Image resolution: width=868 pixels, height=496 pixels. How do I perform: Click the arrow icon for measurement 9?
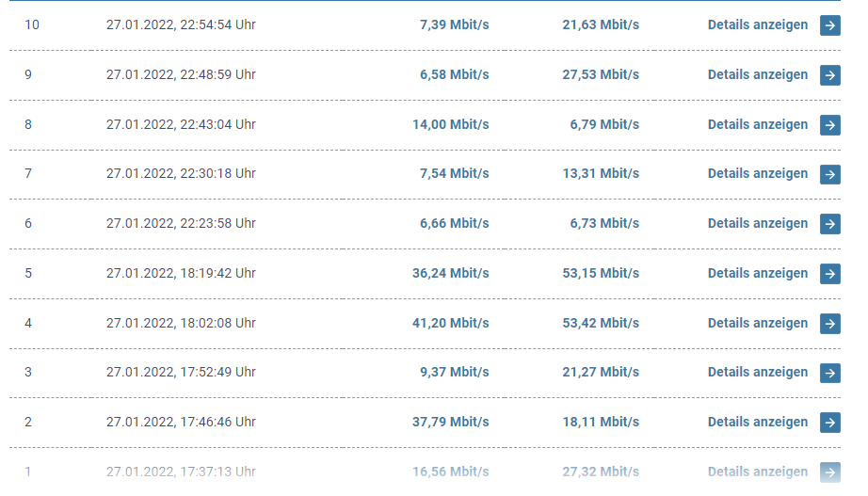pos(829,75)
